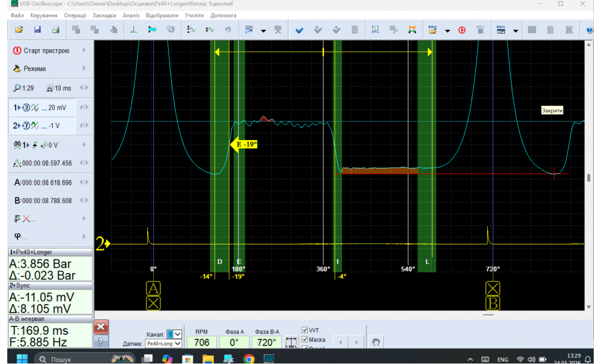The height and width of the screenshot is (364, 601).
Task: Click the scrollbar up arrow of graph
Action: point(589,45)
